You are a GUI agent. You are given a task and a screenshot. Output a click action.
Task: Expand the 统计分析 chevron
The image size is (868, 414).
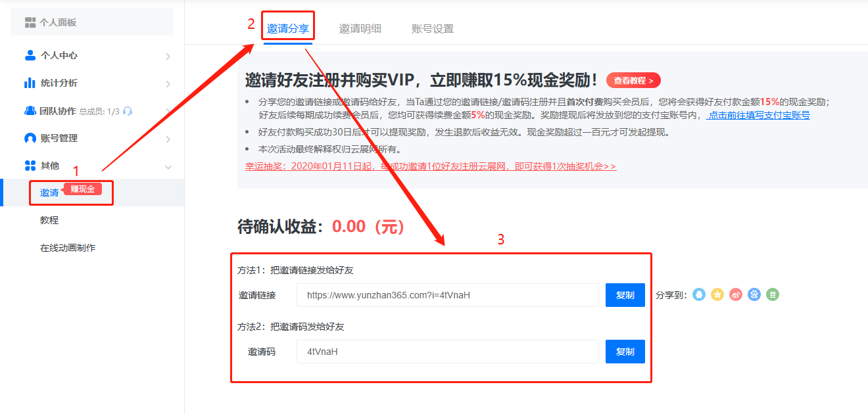tap(168, 84)
